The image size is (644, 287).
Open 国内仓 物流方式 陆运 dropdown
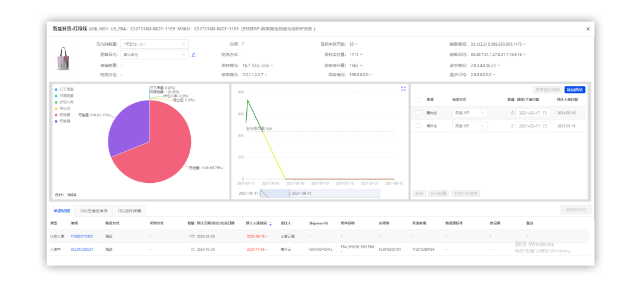(x=470, y=113)
